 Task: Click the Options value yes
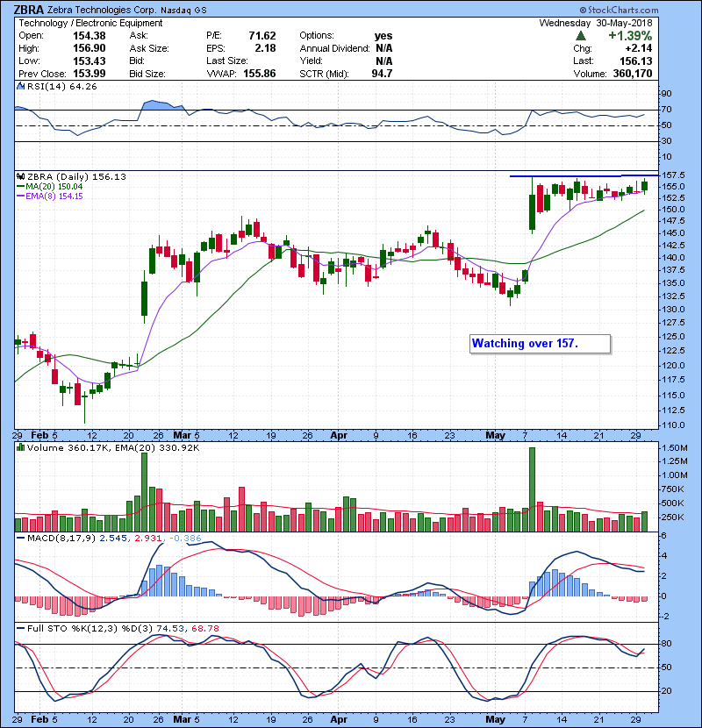coord(383,36)
